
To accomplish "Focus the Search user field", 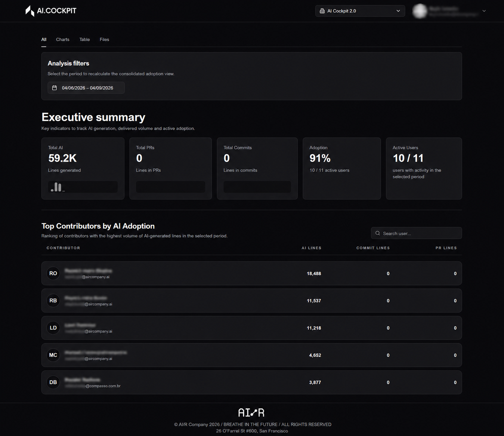I will point(416,233).
